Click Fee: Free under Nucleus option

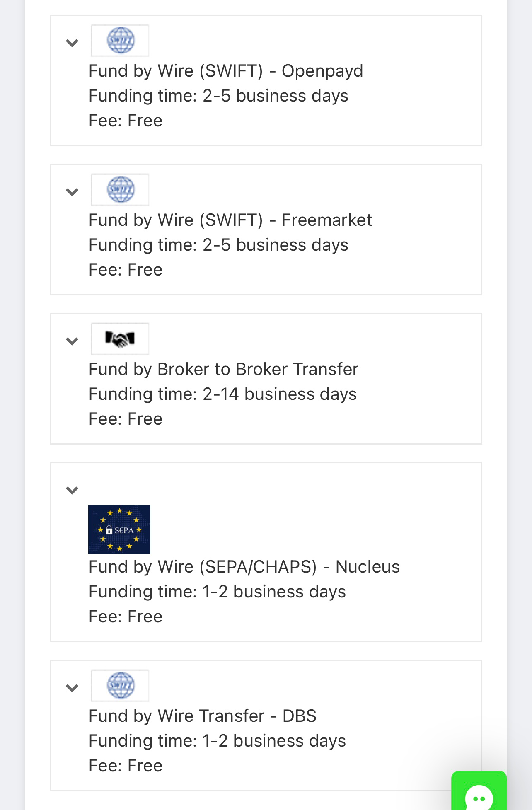point(126,617)
